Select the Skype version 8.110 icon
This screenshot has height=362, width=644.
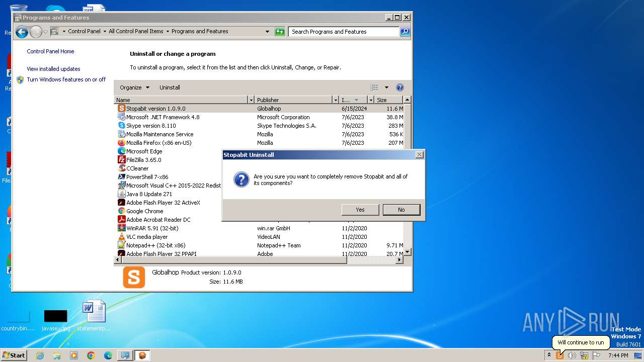[121, 126]
